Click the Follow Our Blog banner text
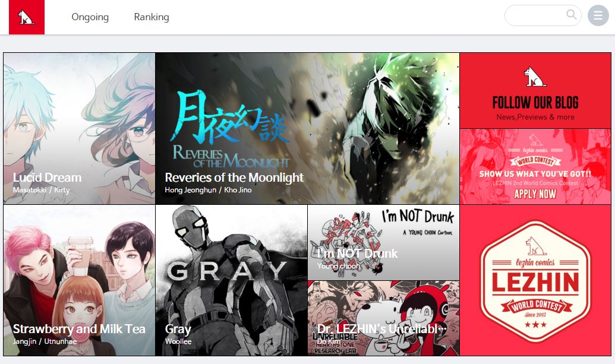 point(535,103)
